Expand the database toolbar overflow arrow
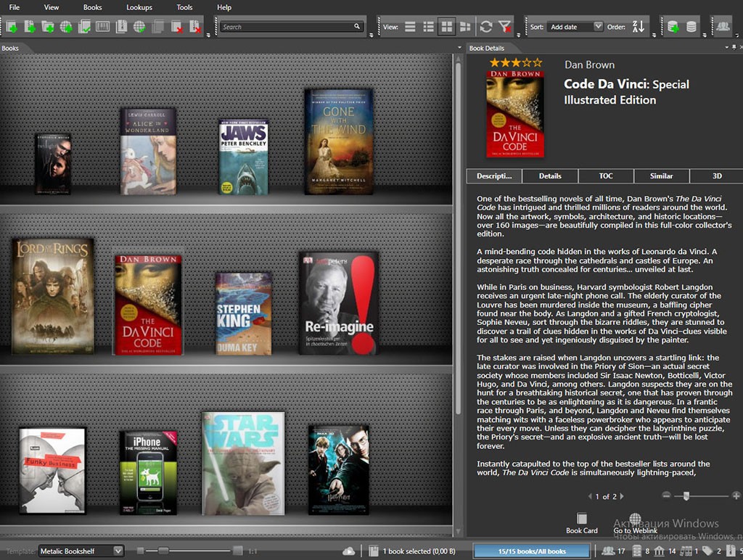 click(705, 35)
